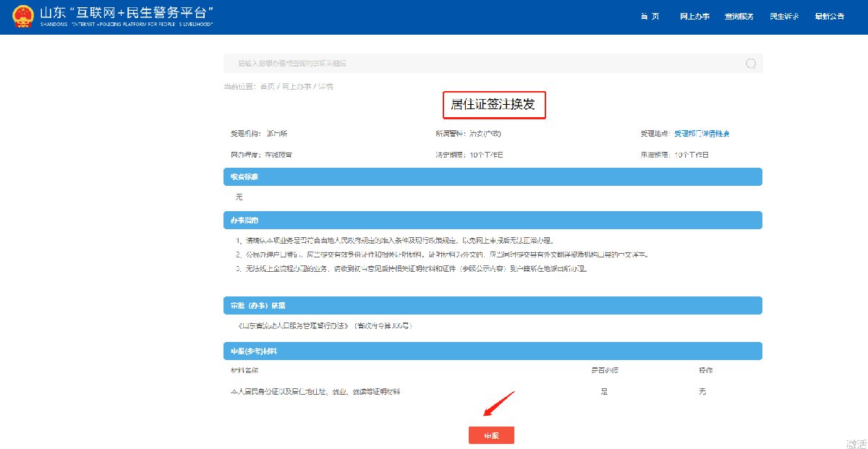
Task: Click the 网办深度 text
Action: (x=261, y=155)
